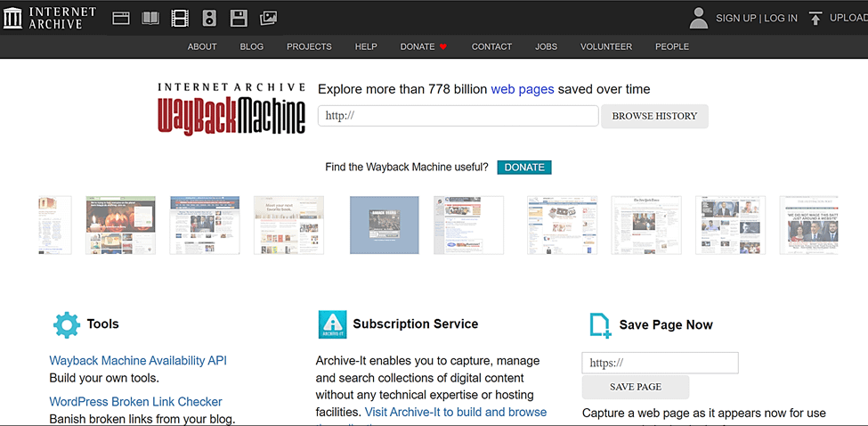The height and width of the screenshot is (426, 868).
Task: Click 'Build your own tools.' text
Action: point(104,379)
